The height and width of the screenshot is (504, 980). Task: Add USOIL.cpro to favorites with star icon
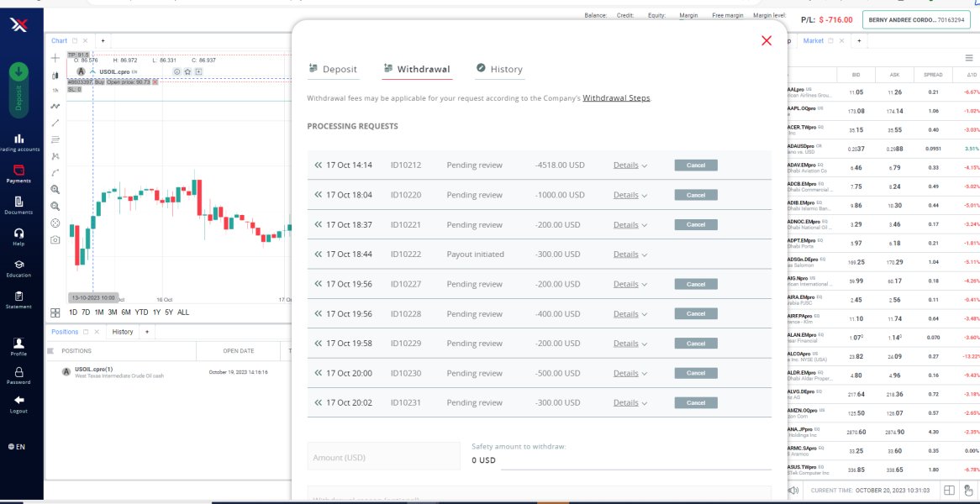click(187, 72)
